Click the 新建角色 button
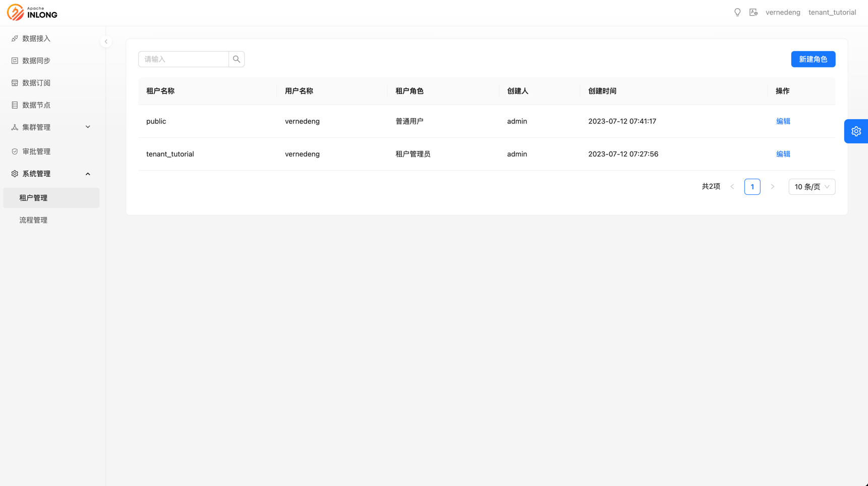 pyautogui.click(x=813, y=59)
